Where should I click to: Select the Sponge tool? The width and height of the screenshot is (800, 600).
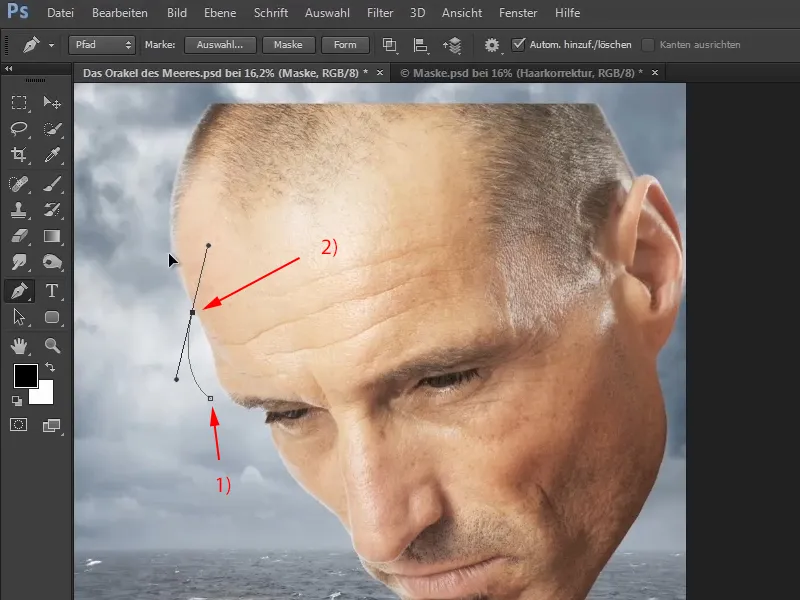[x=52, y=262]
